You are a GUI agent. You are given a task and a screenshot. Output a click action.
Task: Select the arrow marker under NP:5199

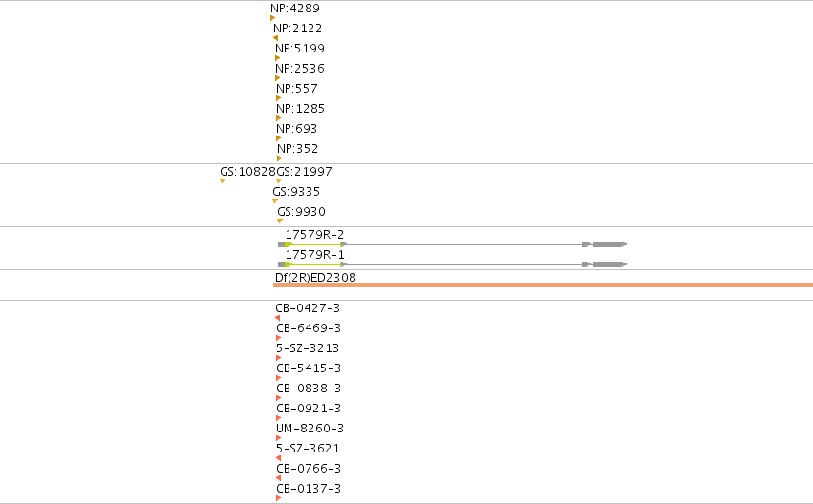point(277,58)
